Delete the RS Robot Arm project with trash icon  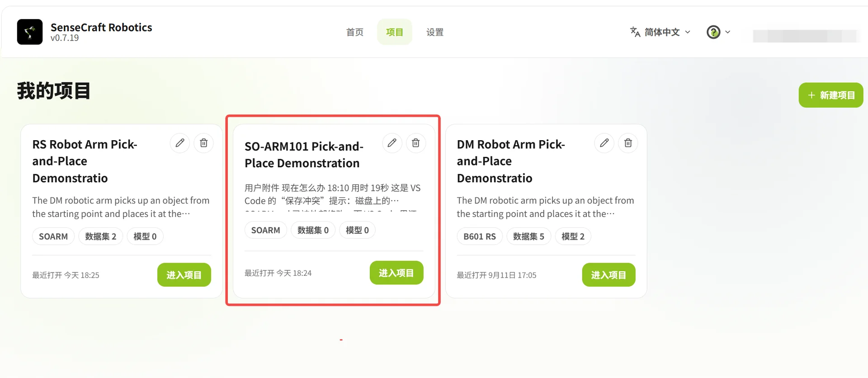[204, 143]
